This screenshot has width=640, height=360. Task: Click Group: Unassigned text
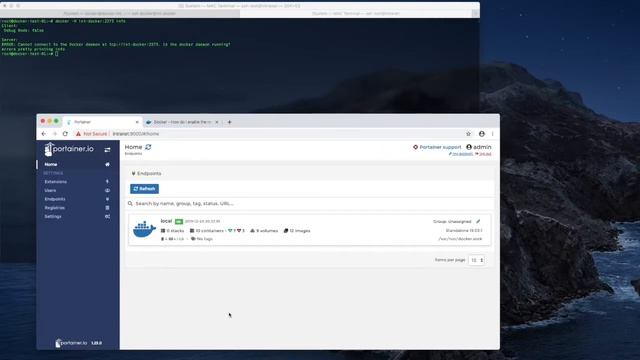pos(452,221)
